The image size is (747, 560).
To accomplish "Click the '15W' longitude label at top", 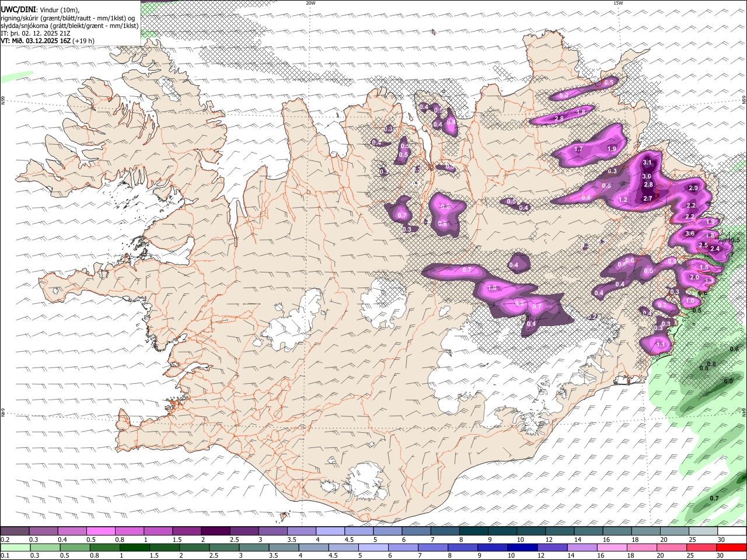I will (x=618, y=3).
